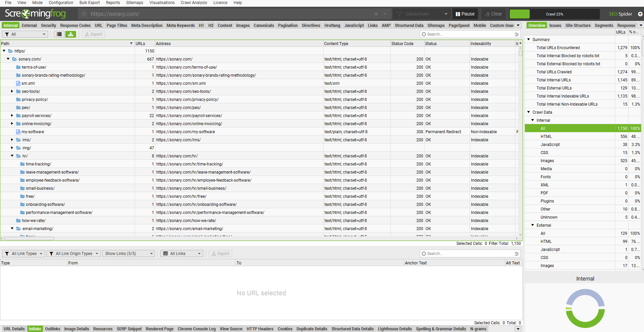The width and height of the screenshot is (644, 332).
Task: Click the Path column sort arrow
Action: pos(131,44)
